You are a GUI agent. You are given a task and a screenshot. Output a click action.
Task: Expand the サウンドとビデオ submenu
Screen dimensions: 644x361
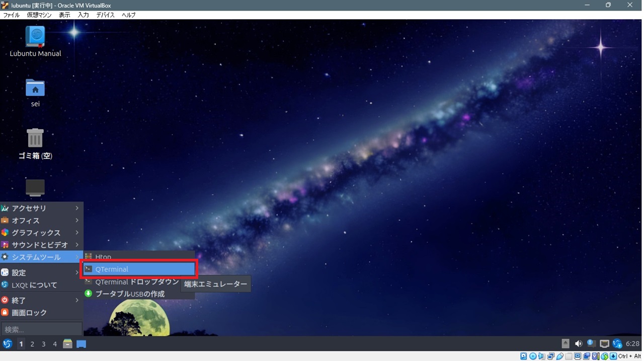pyautogui.click(x=41, y=245)
